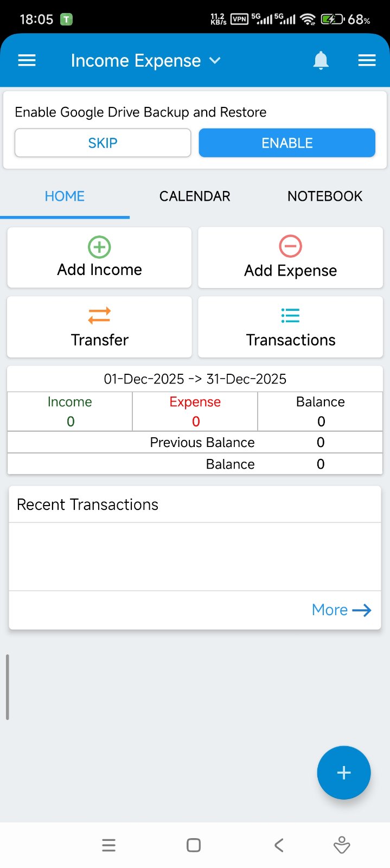Open More recent transactions link
The height and width of the screenshot is (868, 390).
pos(341,610)
